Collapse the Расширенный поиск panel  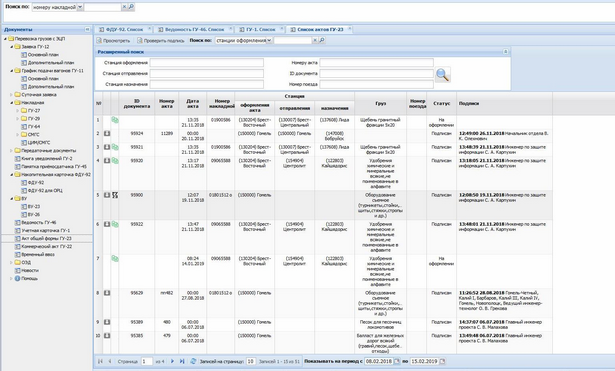click(505, 51)
